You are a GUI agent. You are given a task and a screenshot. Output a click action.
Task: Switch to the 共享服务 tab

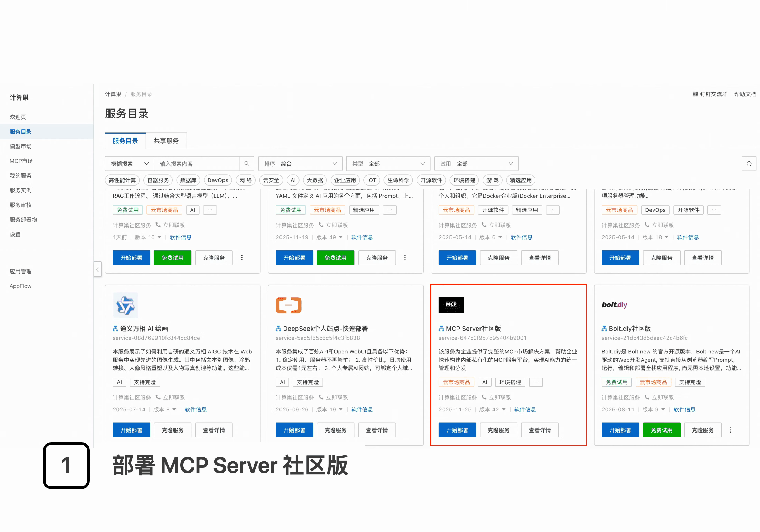tap(166, 141)
